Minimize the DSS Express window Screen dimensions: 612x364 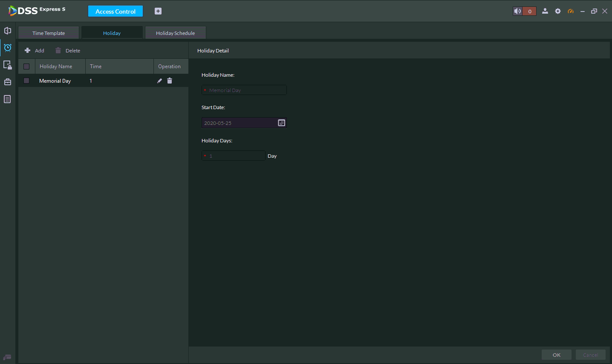[583, 11]
